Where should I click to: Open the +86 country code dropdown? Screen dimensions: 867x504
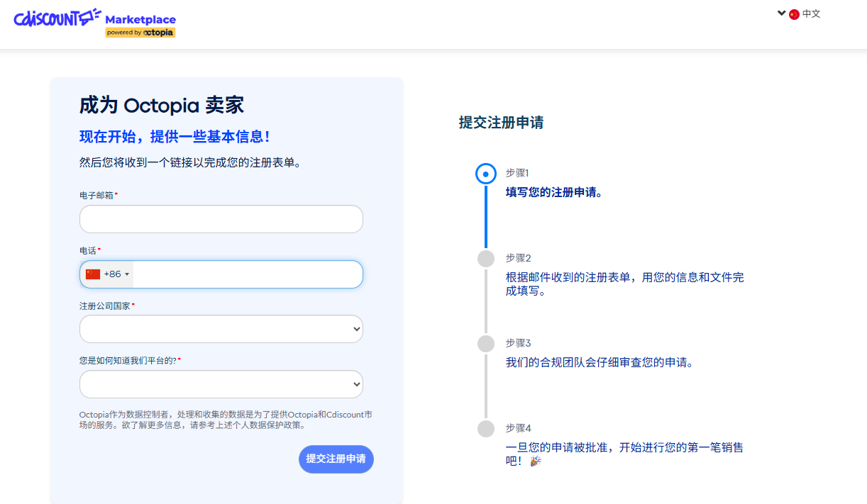(x=107, y=274)
